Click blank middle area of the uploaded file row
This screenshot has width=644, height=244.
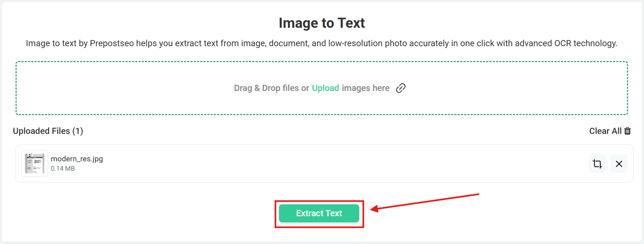(x=325, y=164)
